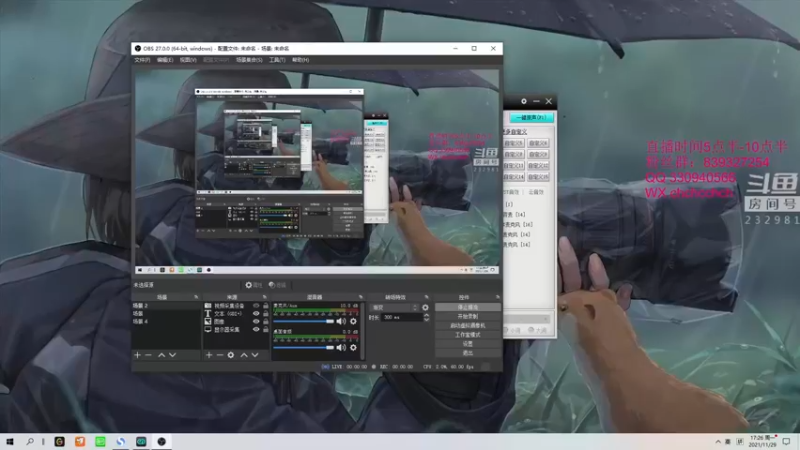Pop out the Sources dock using its header icon

(264, 297)
